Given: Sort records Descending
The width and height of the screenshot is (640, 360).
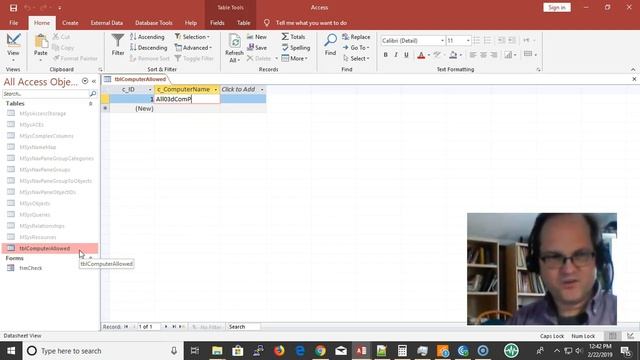Looking at the screenshot, I should [x=149, y=48].
